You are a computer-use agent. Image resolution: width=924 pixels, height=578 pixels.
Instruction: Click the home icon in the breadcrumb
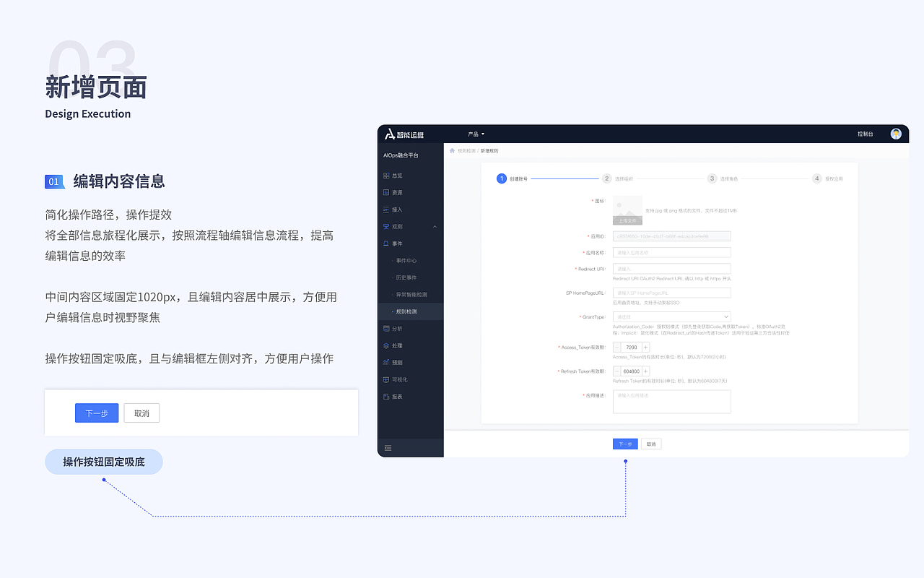tap(453, 151)
